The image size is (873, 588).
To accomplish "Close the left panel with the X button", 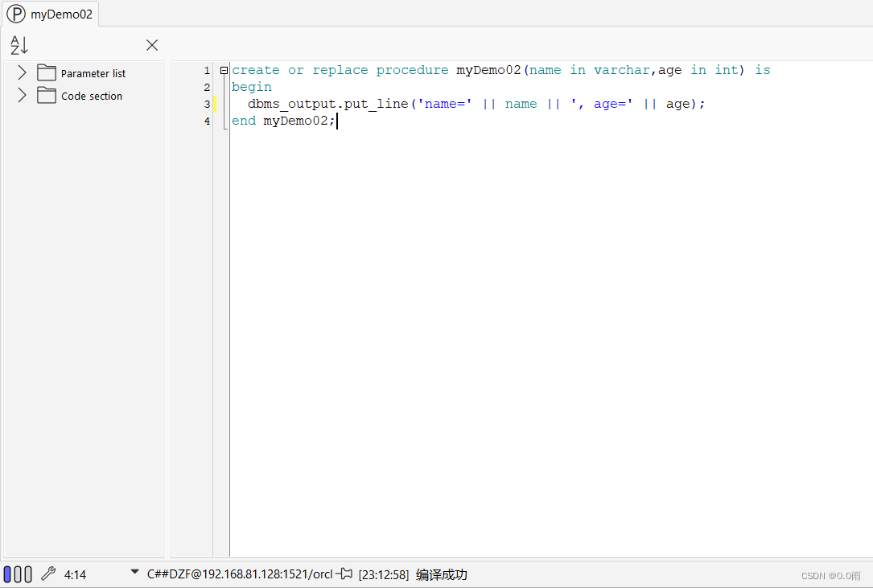I will 151,45.
